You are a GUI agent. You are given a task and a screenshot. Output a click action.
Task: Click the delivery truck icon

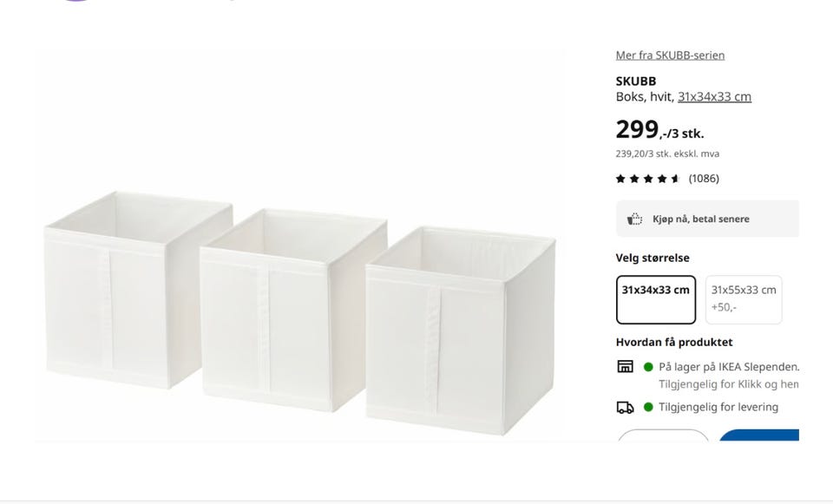625,408
